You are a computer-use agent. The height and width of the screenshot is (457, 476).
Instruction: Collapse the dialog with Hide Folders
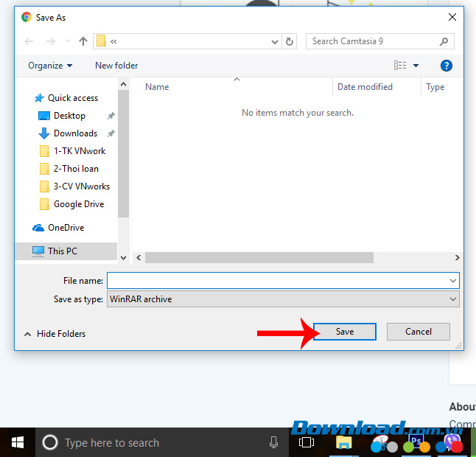55,334
